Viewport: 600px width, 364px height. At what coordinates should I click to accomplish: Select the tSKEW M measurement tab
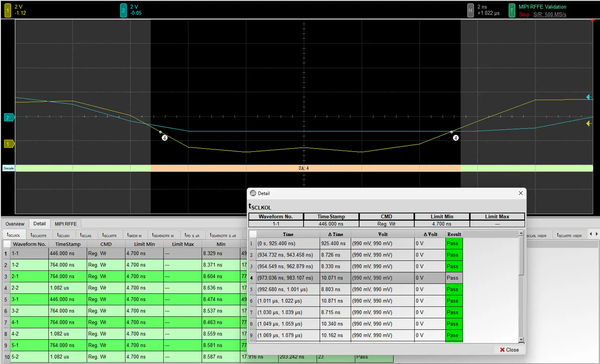134,235
